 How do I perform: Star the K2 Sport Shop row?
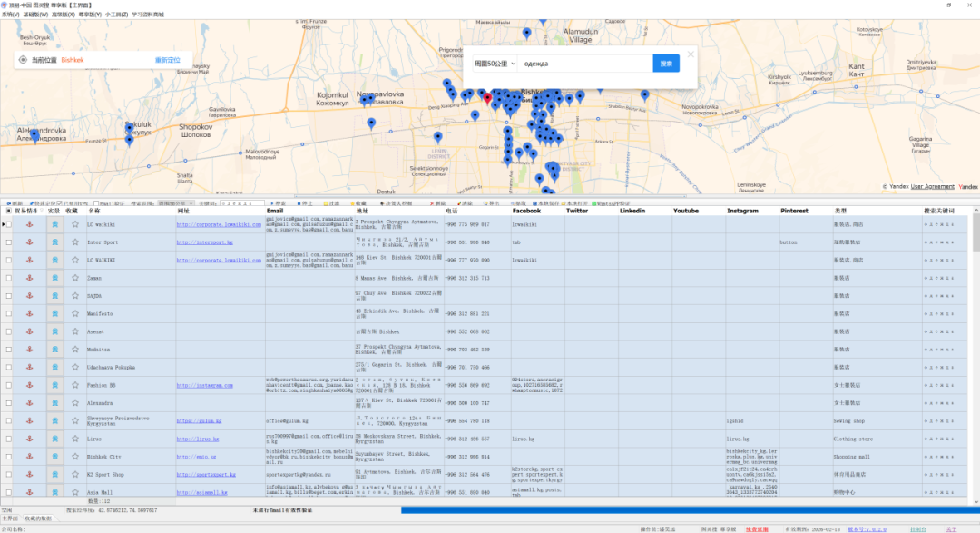click(x=75, y=474)
